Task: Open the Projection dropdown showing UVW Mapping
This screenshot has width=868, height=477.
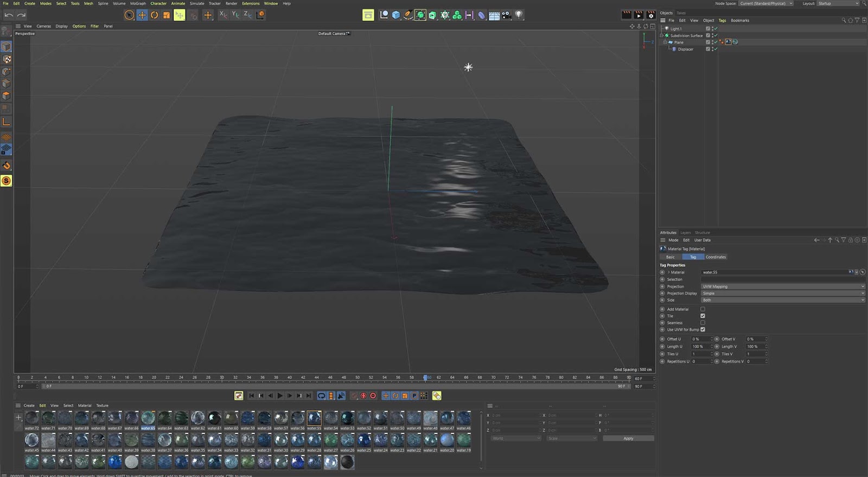Action: (x=782, y=287)
